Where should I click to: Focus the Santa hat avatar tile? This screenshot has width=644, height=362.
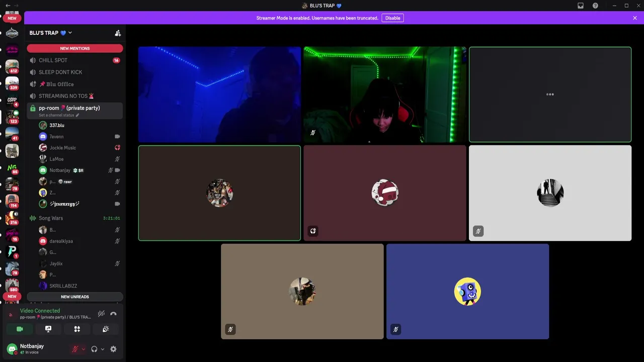pos(385,193)
